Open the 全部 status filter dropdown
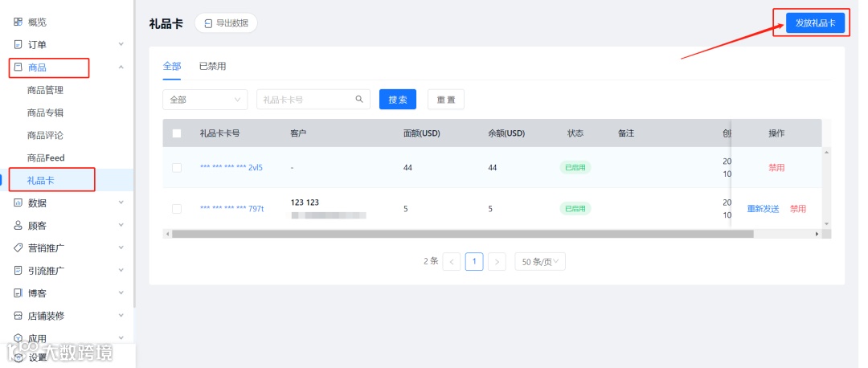This screenshot has height=368, width=868. (x=206, y=100)
